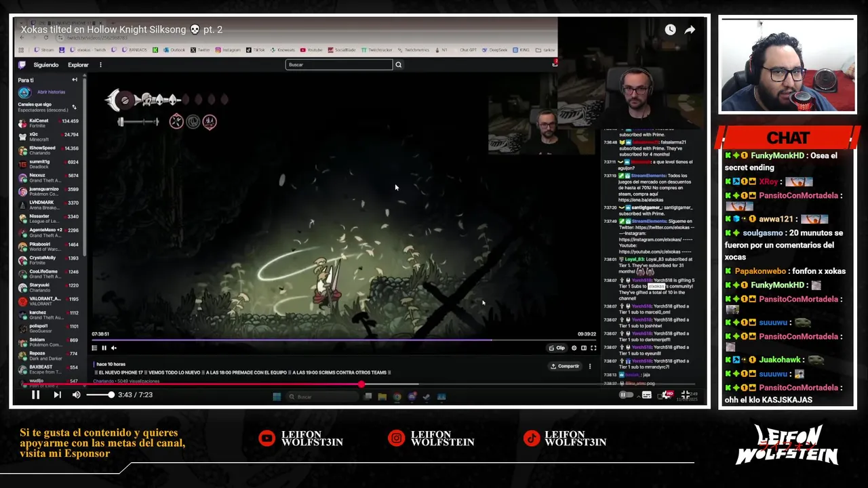Open chapters list icon in Twitch player
Viewport: 868px width, 488px height.
point(94,348)
